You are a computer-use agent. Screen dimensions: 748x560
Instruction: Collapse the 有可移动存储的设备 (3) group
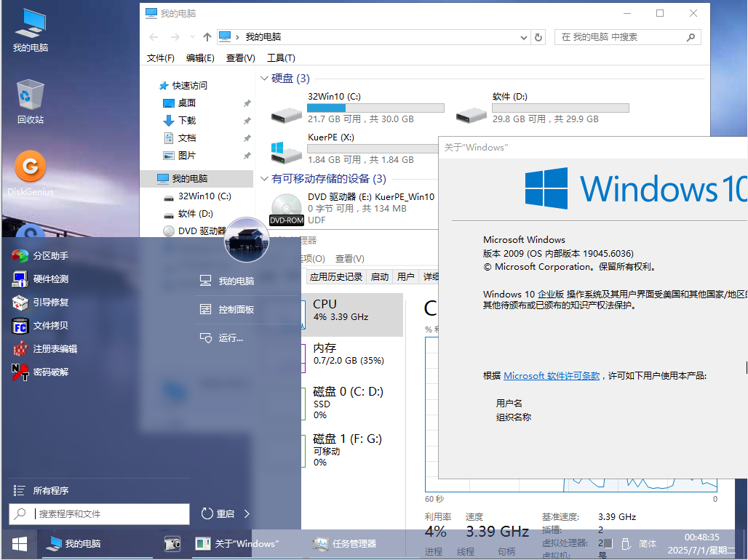coord(264,179)
